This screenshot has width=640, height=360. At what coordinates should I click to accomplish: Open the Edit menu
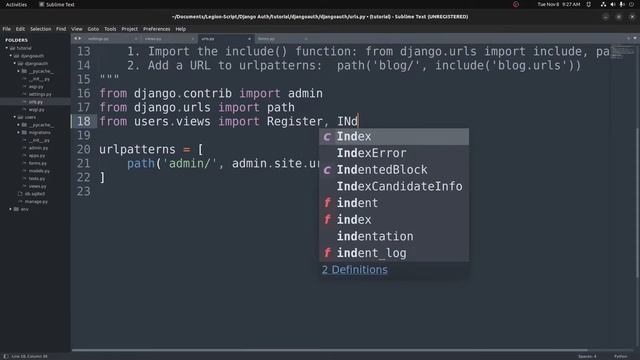pos(20,29)
